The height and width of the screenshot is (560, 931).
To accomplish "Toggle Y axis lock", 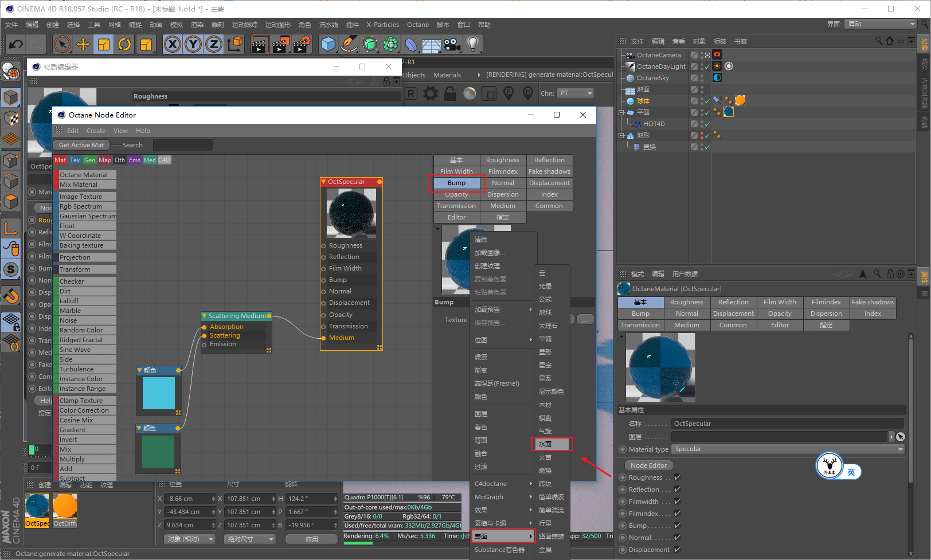I will pos(193,44).
